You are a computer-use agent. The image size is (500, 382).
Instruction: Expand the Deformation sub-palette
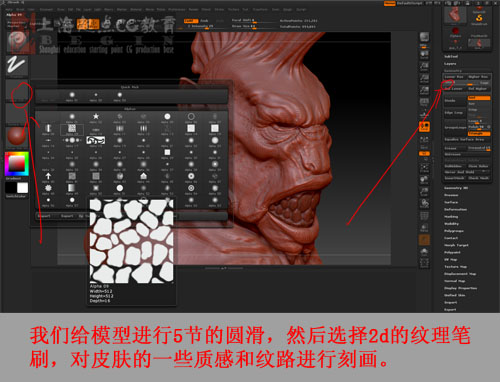[455, 209]
